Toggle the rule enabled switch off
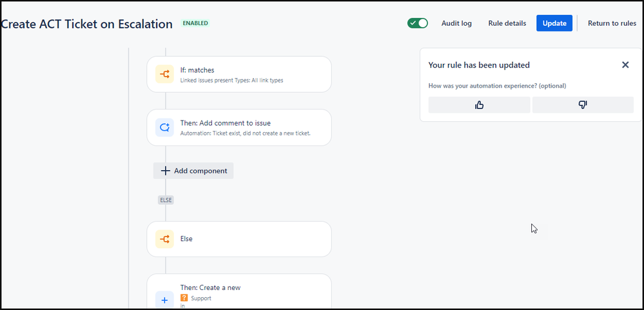 point(417,23)
